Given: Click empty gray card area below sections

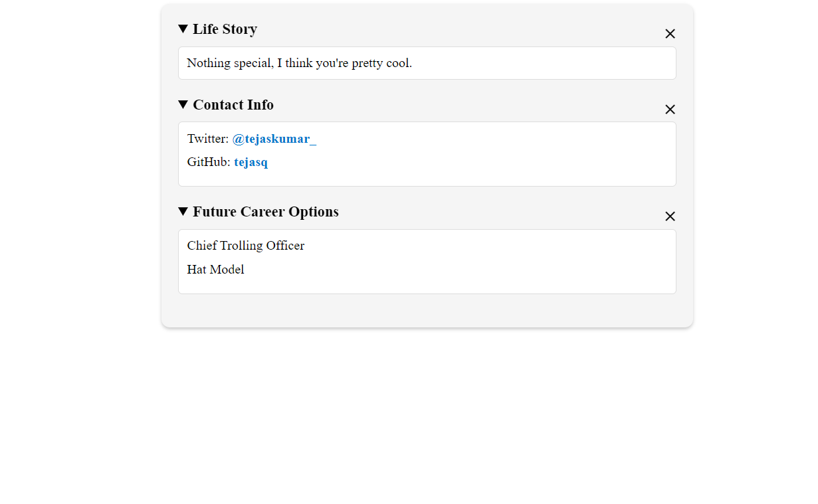Looking at the screenshot, I should click(x=427, y=311).
